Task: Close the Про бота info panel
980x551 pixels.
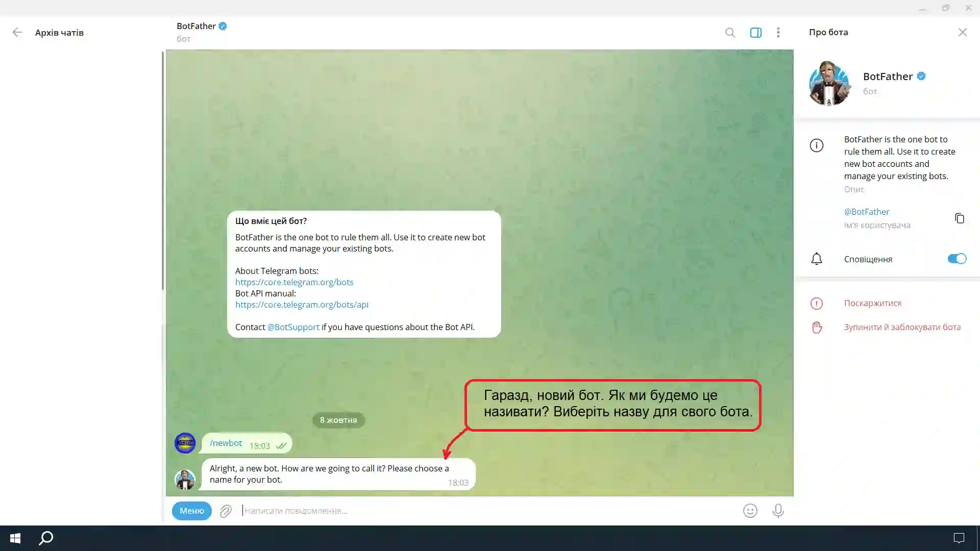Action: (x=962, y=33)
